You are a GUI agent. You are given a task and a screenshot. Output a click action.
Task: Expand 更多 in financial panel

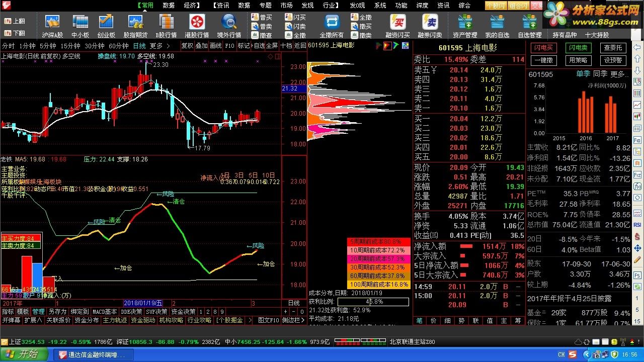(x=619, y=74)
